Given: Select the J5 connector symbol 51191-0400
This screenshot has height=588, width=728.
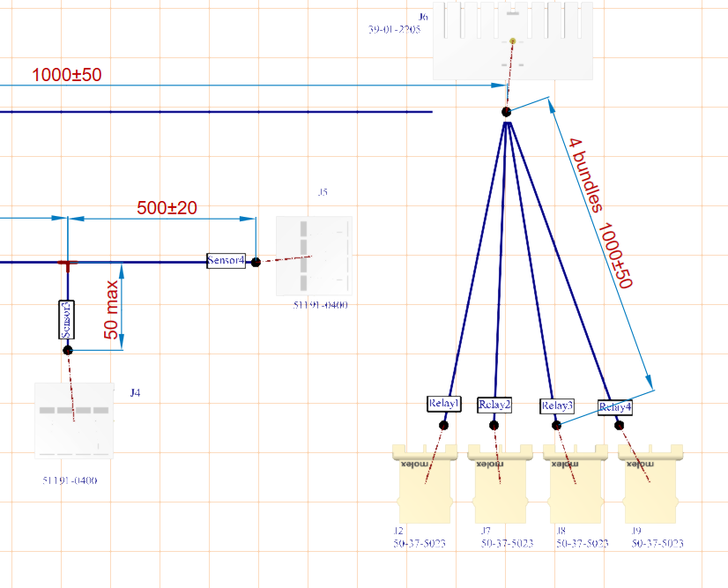Looking at the screenshot, I should tap(313, 254).
